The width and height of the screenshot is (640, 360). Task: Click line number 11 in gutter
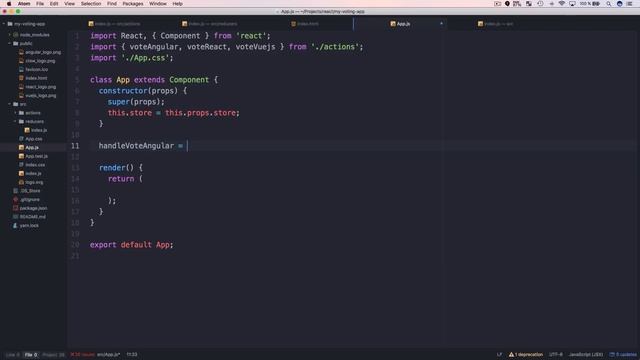[x=75, y=146]
